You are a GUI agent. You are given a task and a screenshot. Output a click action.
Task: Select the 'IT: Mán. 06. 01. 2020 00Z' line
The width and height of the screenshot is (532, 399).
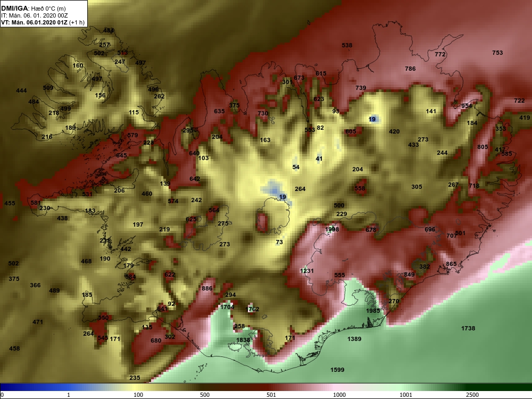34,15
